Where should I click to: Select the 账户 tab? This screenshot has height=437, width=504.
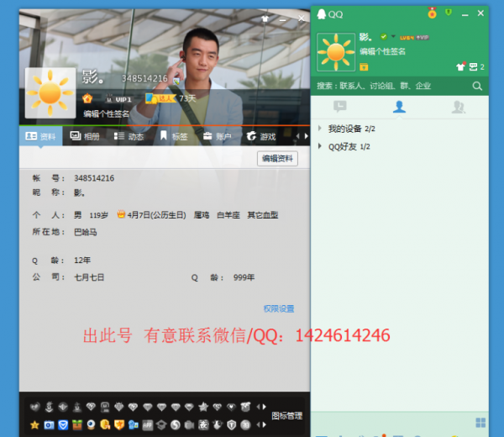[x=218, y=136]
